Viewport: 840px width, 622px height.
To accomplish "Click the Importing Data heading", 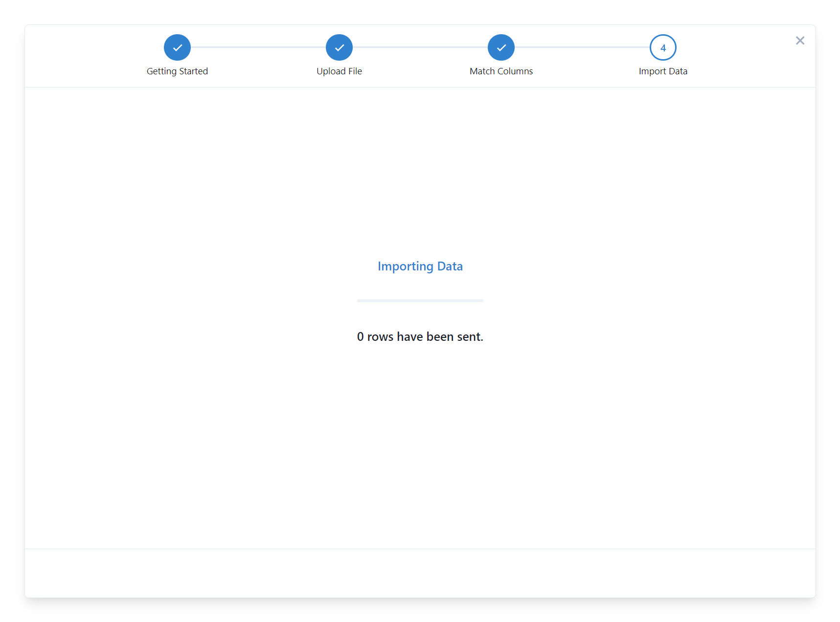I will pos(420,266).
